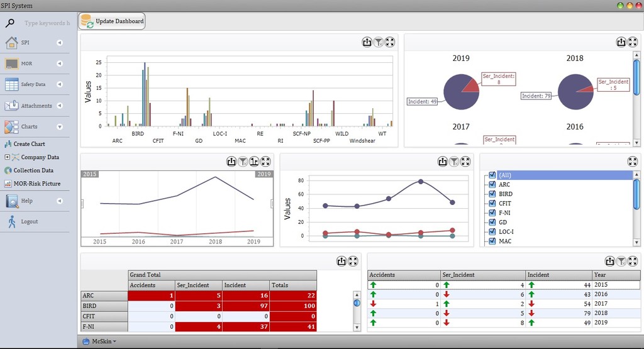Open the MOR menu item
This screenshot has width=644, height=349.
pos(26,64)
